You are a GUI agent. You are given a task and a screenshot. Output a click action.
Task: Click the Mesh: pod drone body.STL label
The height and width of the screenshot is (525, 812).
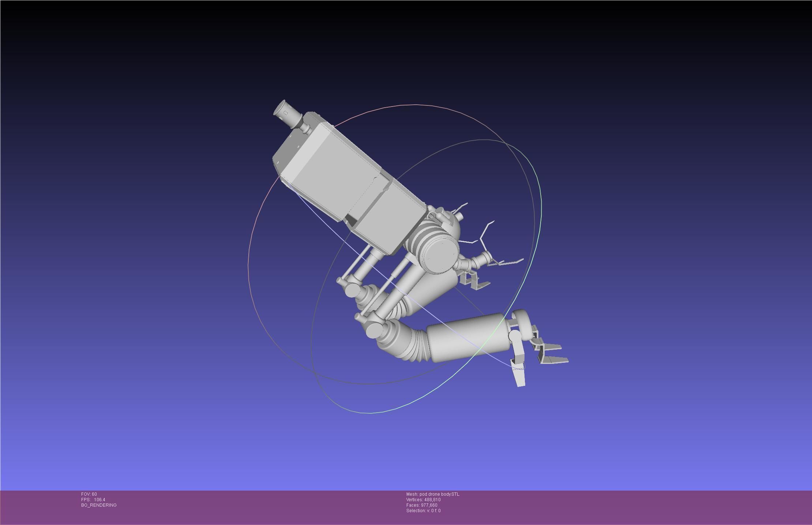432,494
